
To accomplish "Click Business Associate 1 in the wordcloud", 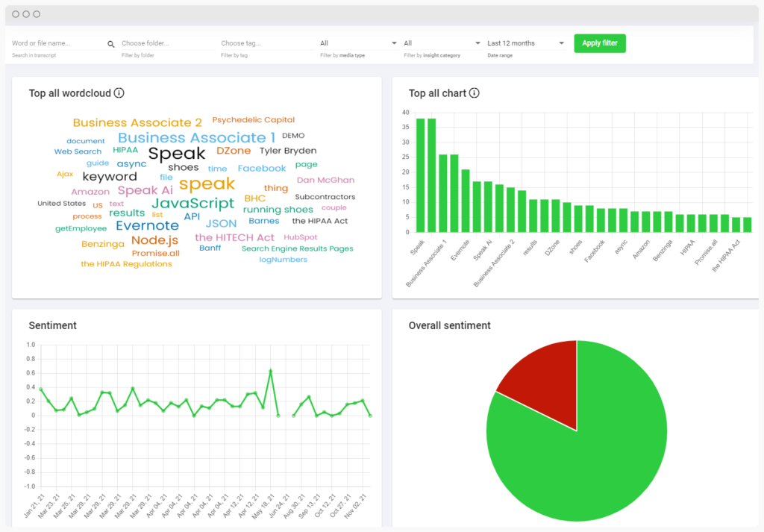I will pos(196,137).
